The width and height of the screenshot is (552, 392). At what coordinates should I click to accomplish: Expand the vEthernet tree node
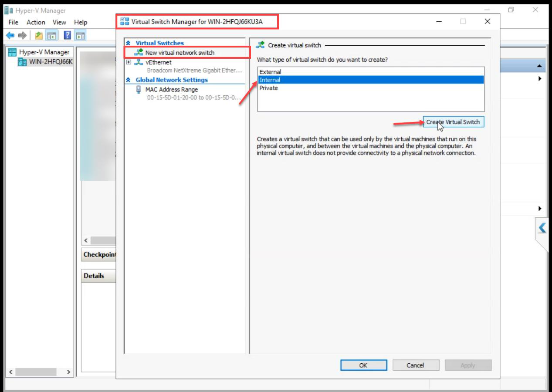click(x=129, y=62)
